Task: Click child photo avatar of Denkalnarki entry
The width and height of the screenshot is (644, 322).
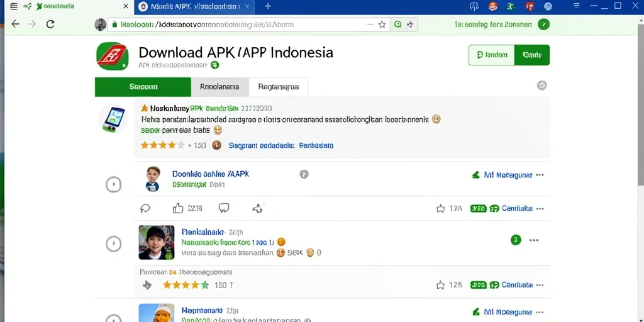Action: pyautogui.click(x=157, y=242)
